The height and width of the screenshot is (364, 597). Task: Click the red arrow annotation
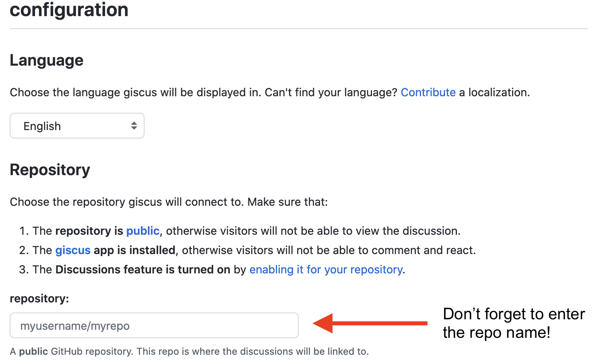(x=369, y=323)
